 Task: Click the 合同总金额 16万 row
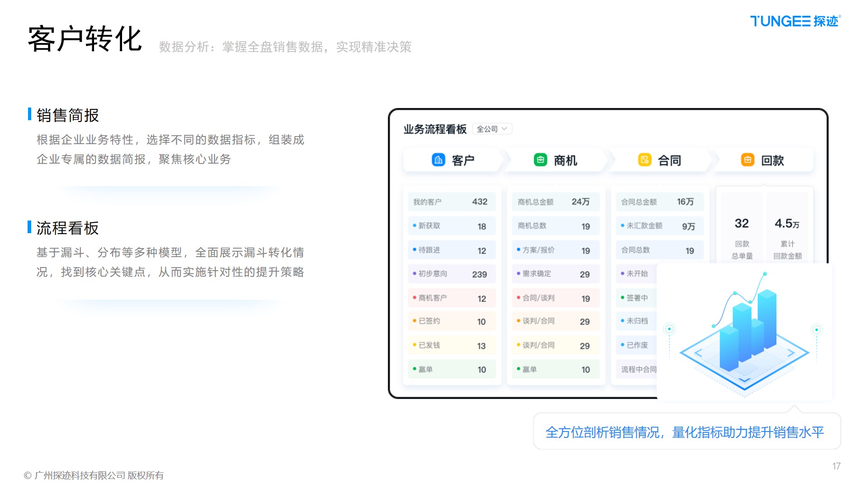[659, 202]
